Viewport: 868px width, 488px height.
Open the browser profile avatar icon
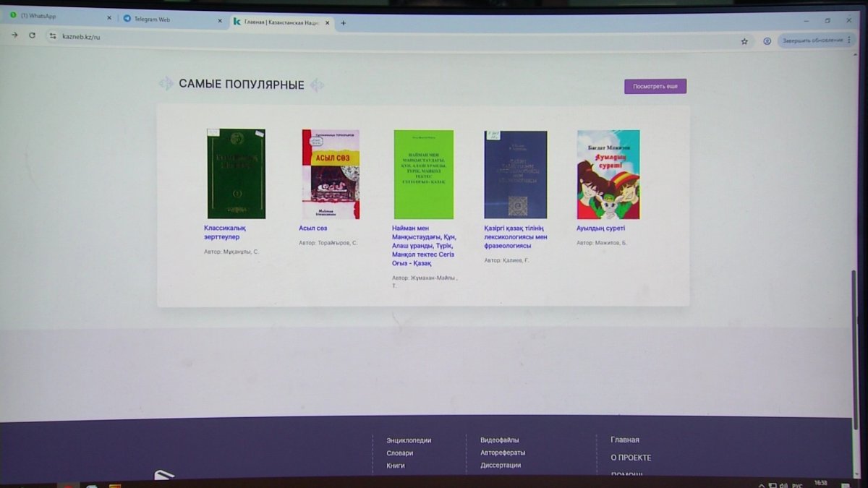coord(767,41)
